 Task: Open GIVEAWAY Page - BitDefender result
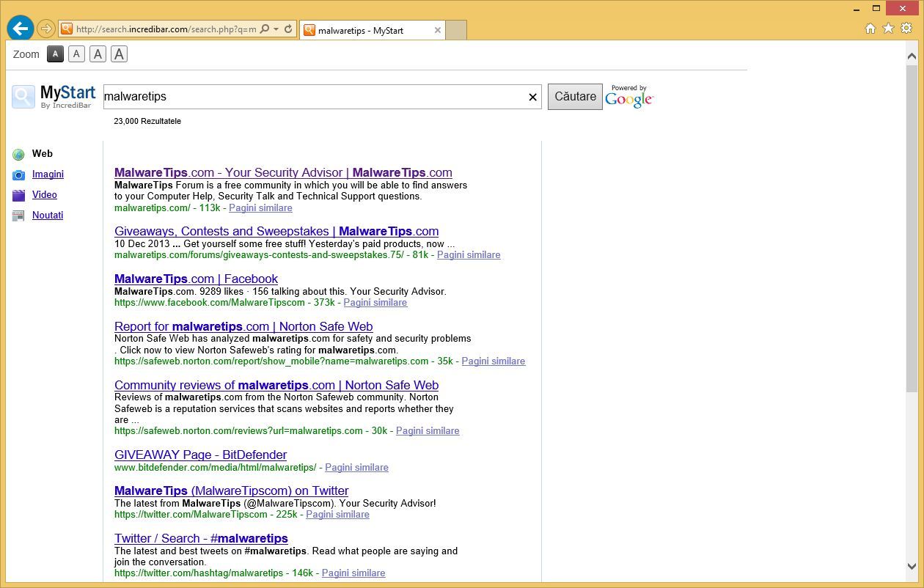(200, 455)
